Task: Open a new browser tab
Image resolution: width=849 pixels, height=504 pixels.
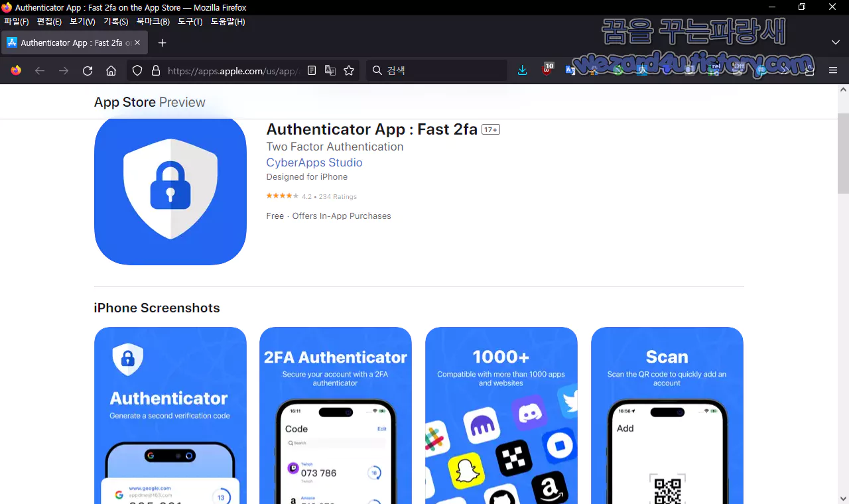Action: tap(163, 42)
